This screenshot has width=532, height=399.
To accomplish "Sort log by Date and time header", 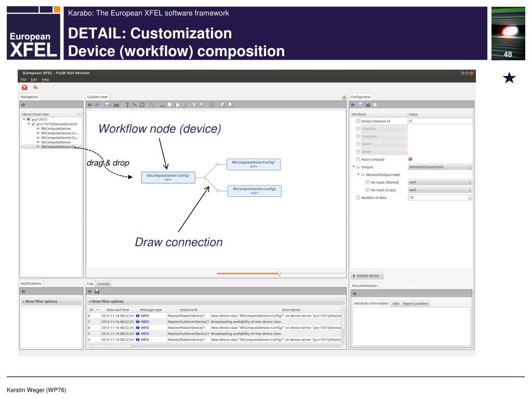I will 118,310.
